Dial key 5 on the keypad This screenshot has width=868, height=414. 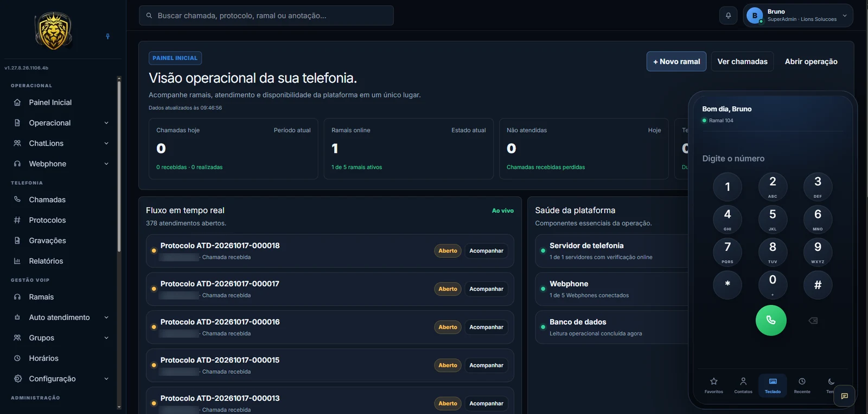pyautogui.click(x=773, y=218)
